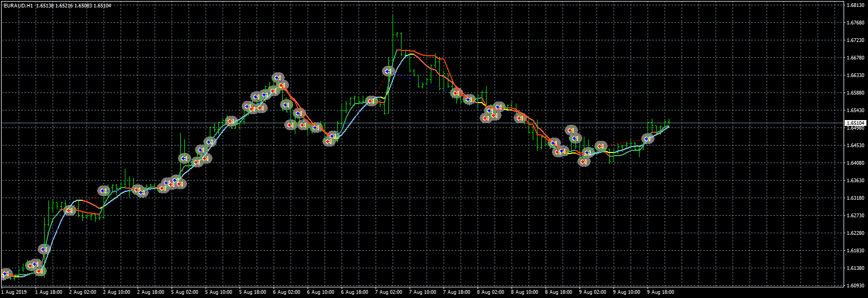Select the isolated red marker just before 7 Aug 02:00
This screenshot has width=868, height=298.
tap(371, 101)
